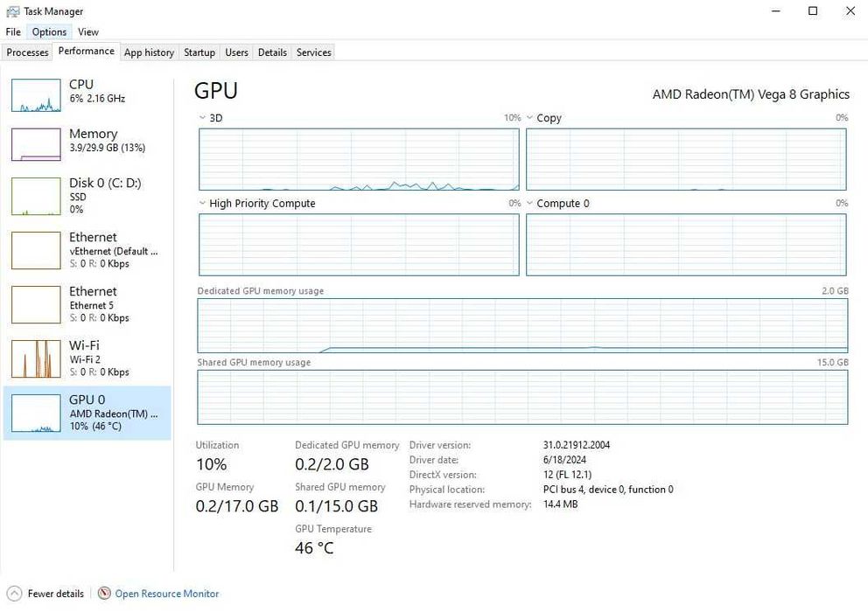868x612 pixels.
Task: Select the GPU 0 graph thumbnail
Action: point(36,414)
